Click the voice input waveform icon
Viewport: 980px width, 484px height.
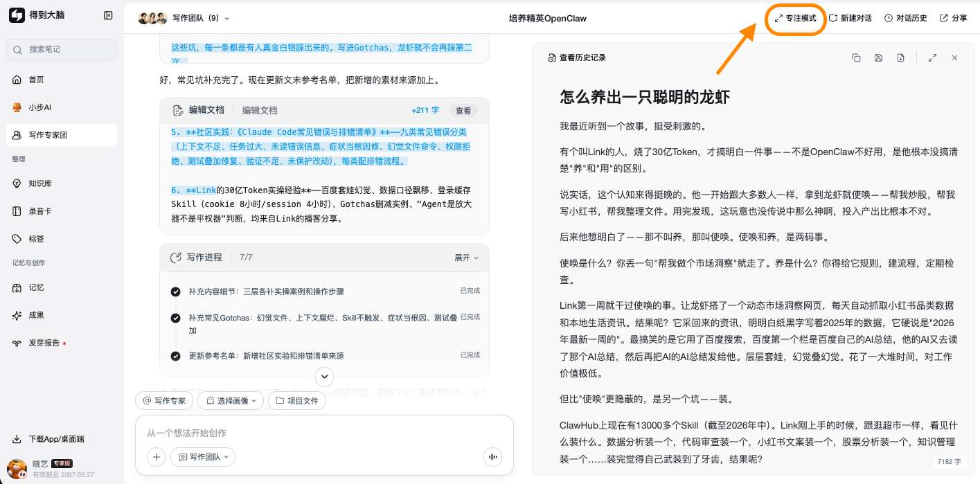[x=492, y=457]
